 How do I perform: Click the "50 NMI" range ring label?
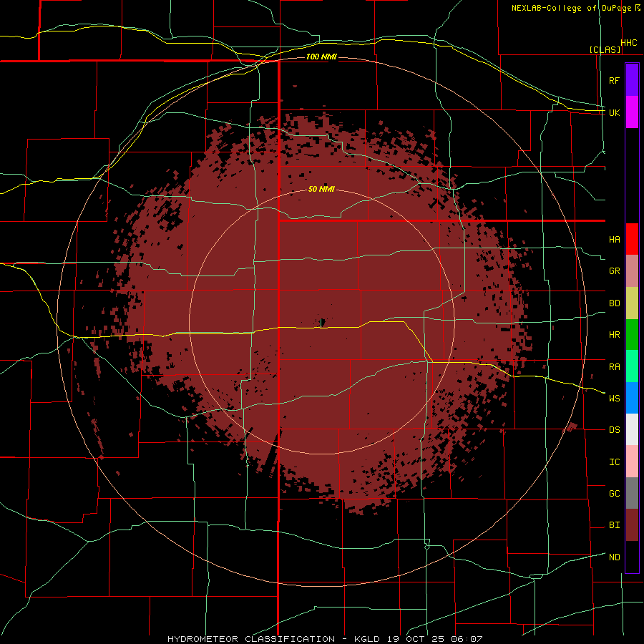(x=321, y=189)
